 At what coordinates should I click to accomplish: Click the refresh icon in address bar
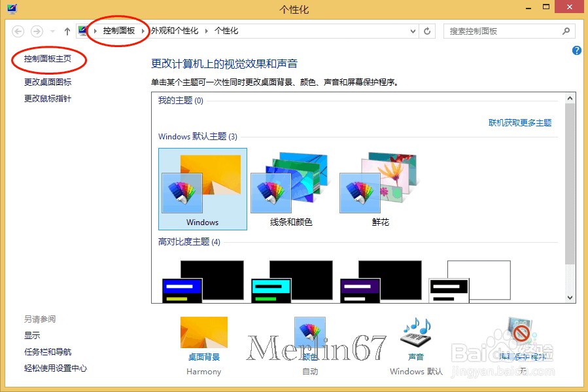click(428, 30)
